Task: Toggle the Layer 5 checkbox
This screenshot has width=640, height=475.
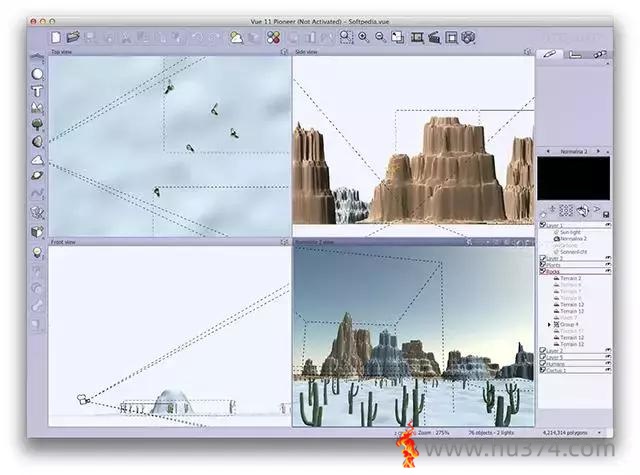Action: 542,357
